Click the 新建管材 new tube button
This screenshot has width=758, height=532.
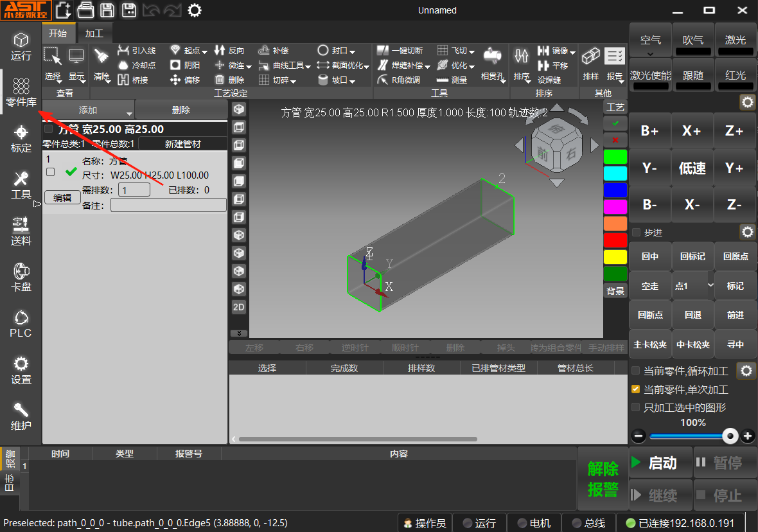[x=183, y=144]
